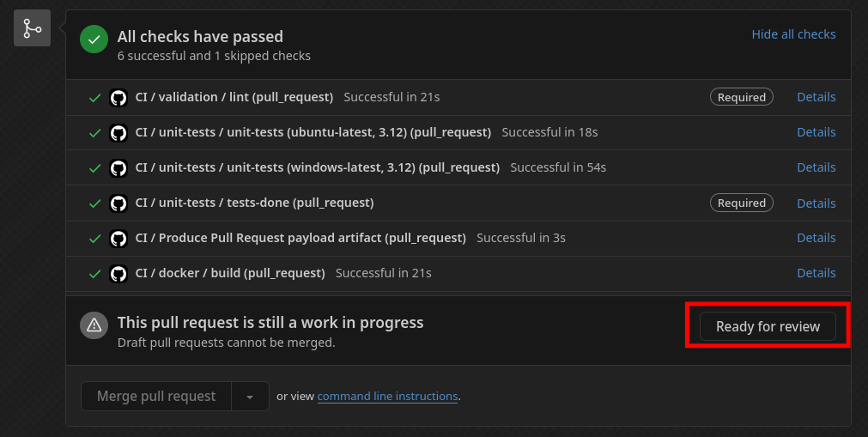Click the git merge icon at left
Screen dimensions: 868x437
click(33, 28)
